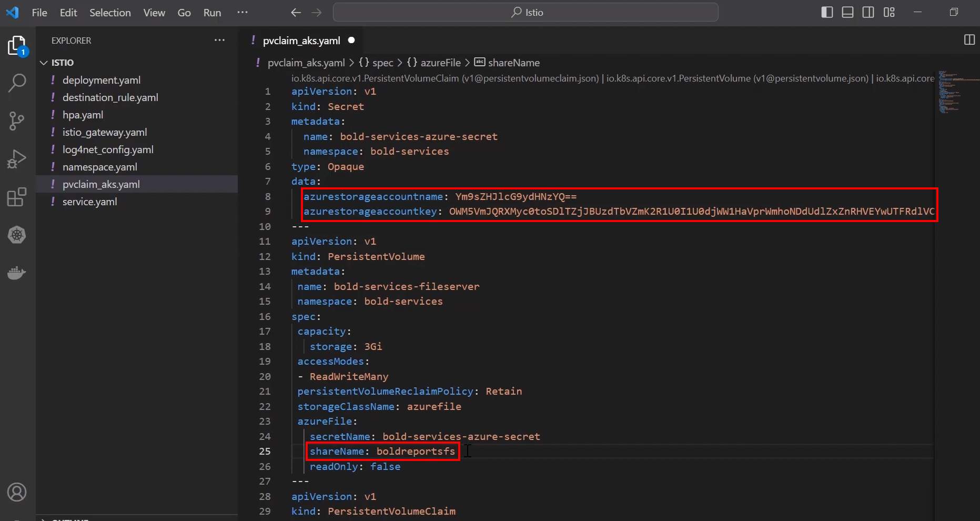The height and width of the screenshot is (521, 980).
Task: Click the unsaved dot on pvclaim_aks.yaml tab
Action: pos(351,40)
